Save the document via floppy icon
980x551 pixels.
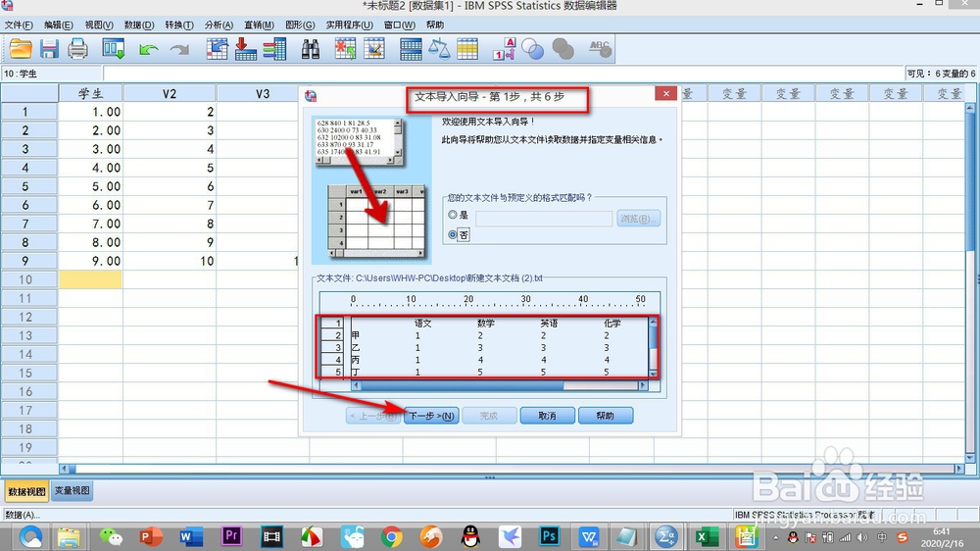pyautogui.click(x=49, y=49)
